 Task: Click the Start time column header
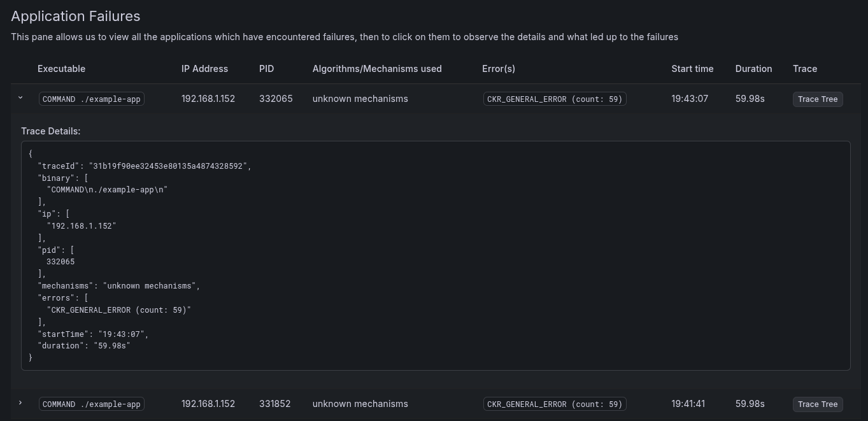[692, 69]
